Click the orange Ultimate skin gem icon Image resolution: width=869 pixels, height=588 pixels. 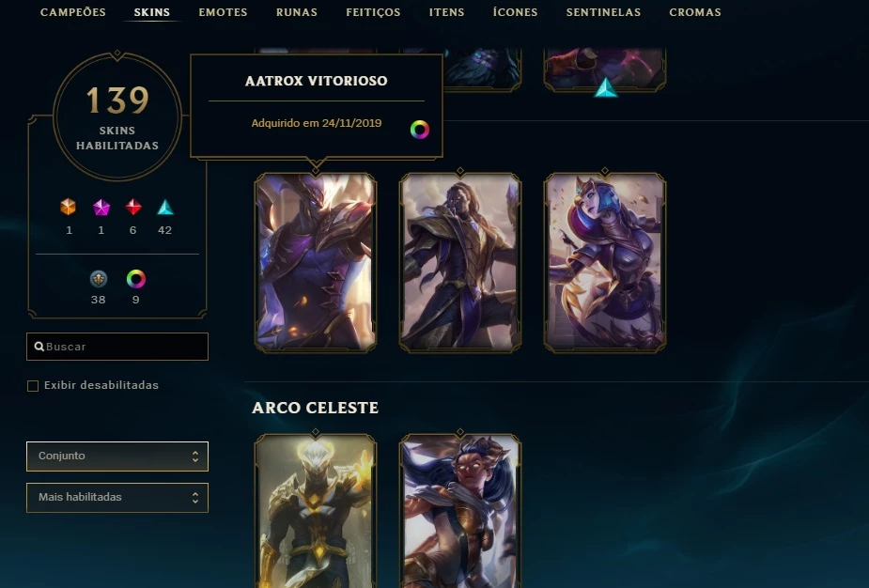[69, 207]
